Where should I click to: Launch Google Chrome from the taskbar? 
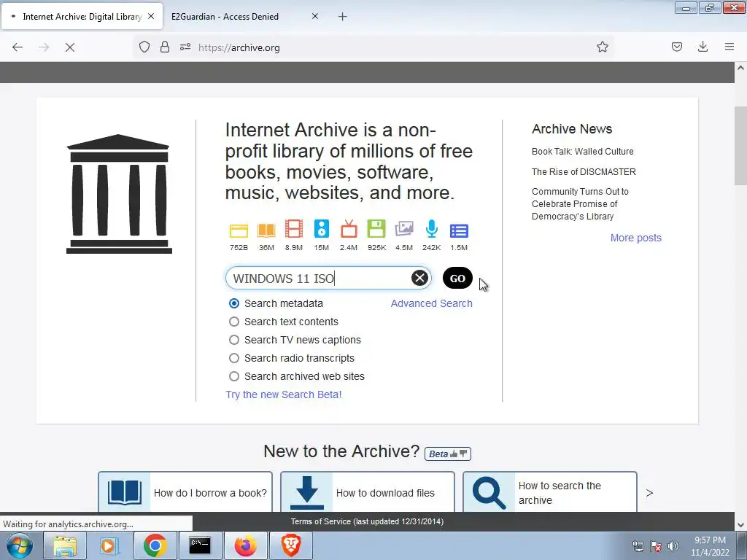click(155, 545)
